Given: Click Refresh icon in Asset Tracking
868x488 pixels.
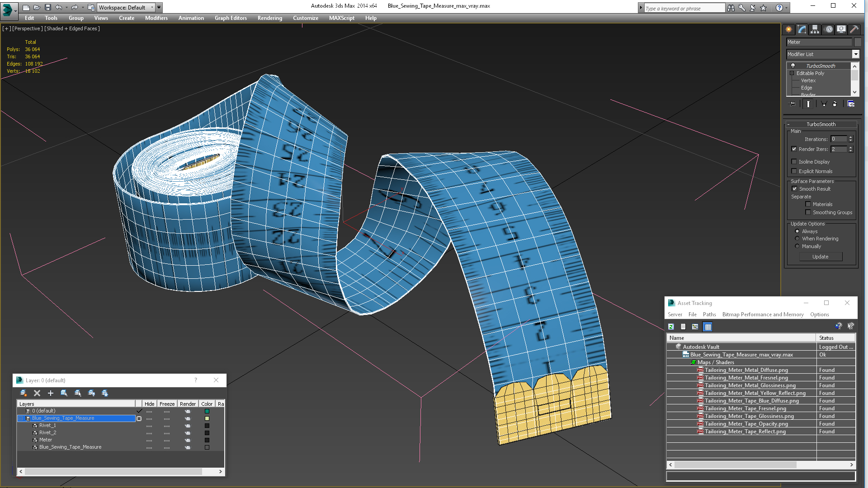Looking at the screenshot, I should coord(671,327).
